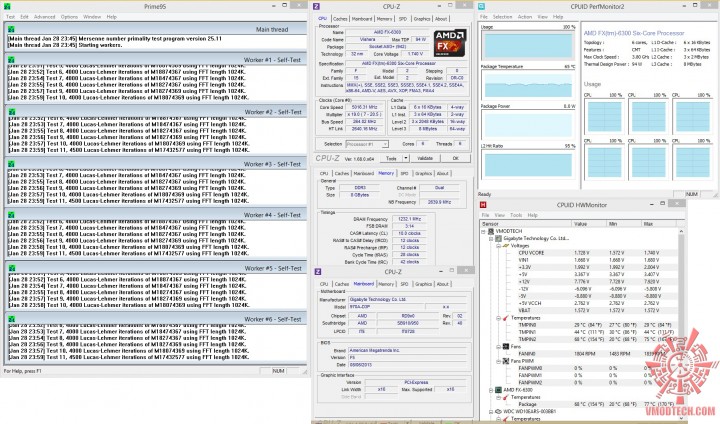Collapse the Voltages group

click(498, 246)
